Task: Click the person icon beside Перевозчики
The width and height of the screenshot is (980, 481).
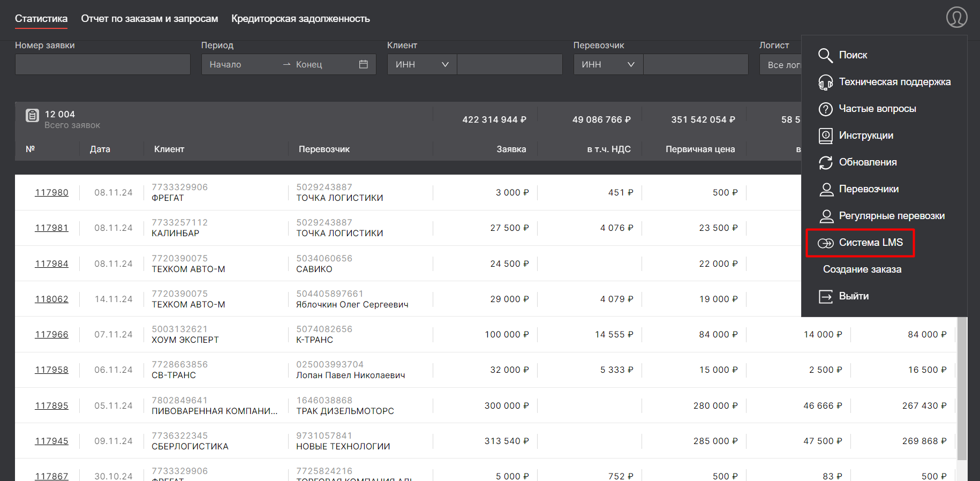Action: point(826,189)
